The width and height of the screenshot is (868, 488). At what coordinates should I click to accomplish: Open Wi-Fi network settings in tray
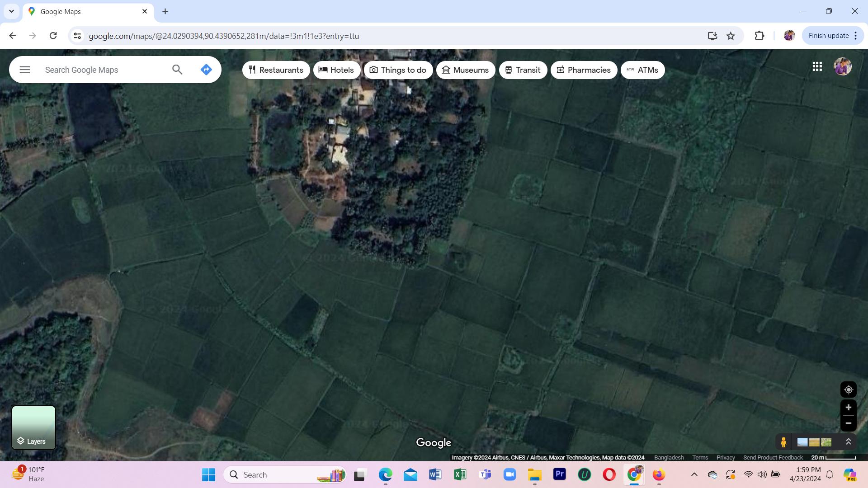[748, 474]
